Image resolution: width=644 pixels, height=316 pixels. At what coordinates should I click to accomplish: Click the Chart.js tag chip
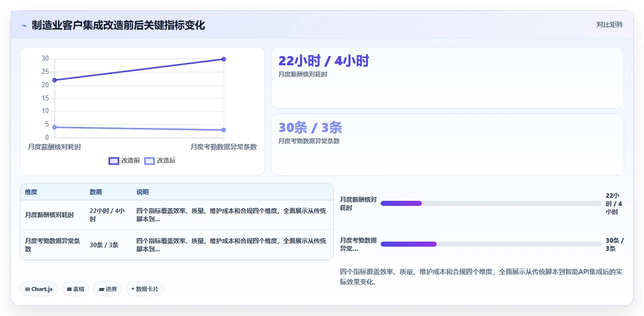coord(39,289)
